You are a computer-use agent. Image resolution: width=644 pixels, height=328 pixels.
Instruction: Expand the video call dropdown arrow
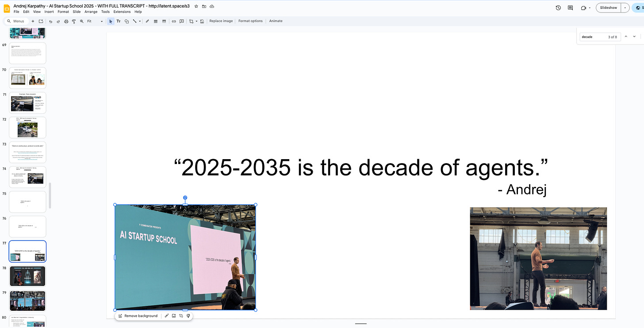[x=590, y=8]
